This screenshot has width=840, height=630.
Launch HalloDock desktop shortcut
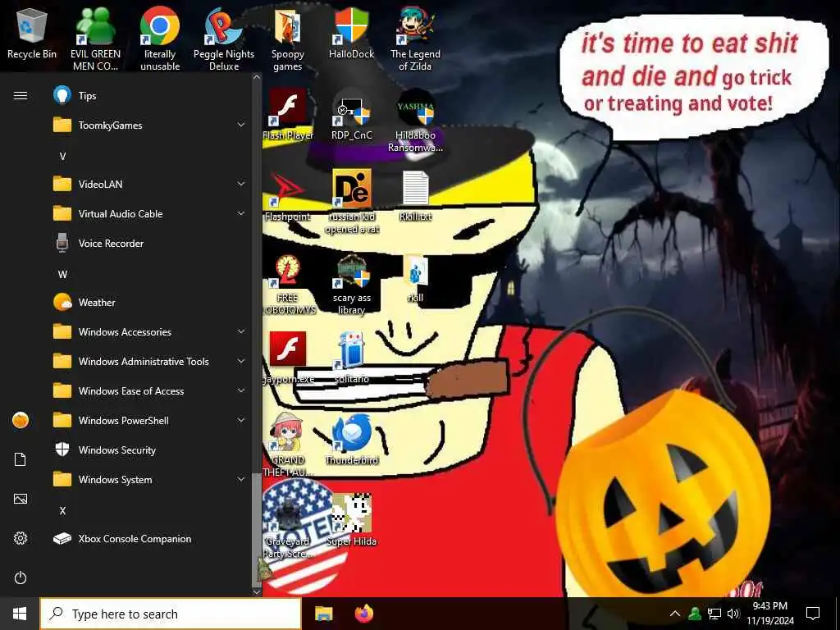[351, 33]
